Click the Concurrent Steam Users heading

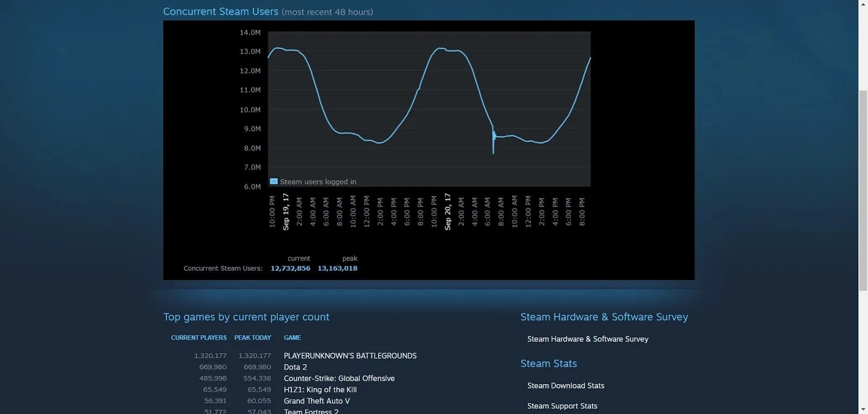221,11
